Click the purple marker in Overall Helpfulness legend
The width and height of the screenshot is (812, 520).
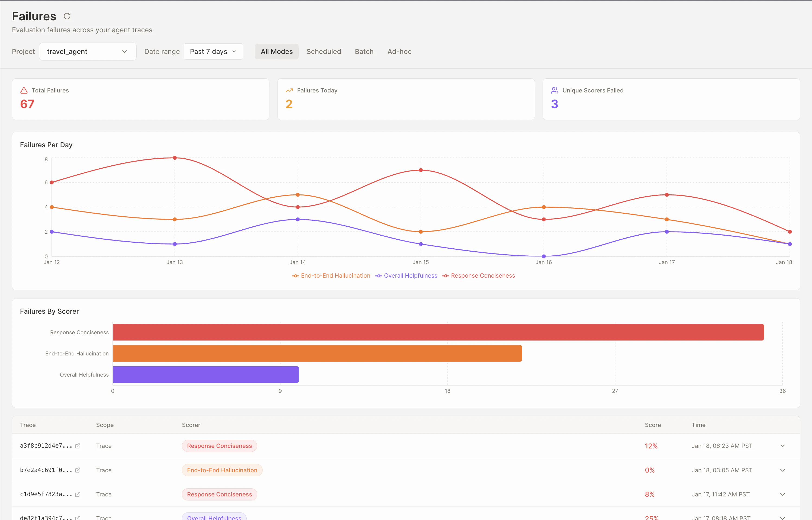378,275
